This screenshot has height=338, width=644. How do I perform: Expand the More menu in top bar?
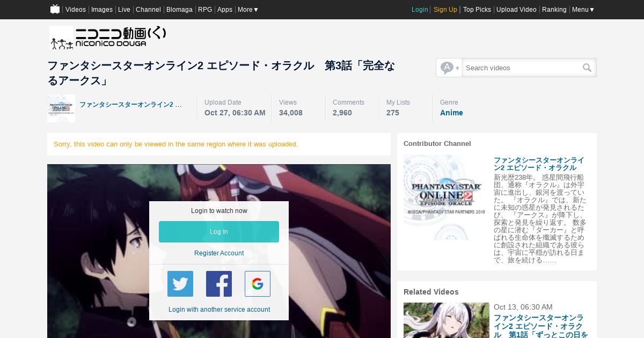[248, 10]
